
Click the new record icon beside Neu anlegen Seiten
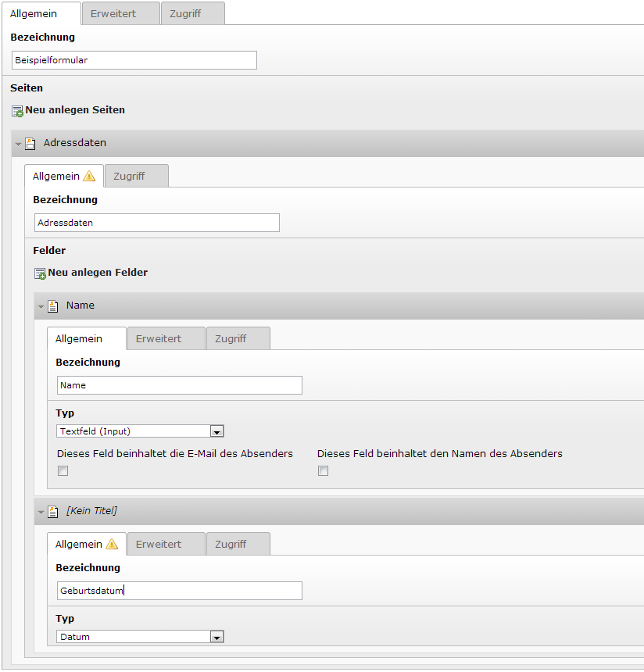tap(17, 111)
